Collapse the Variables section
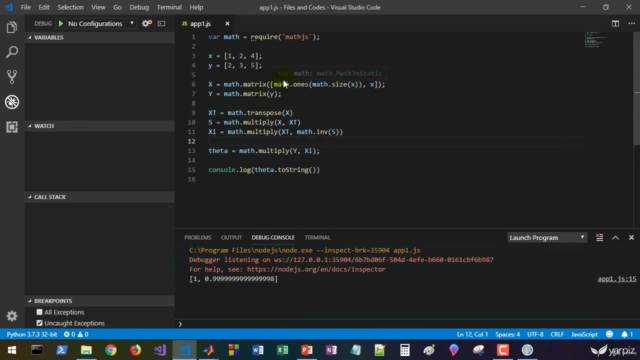This screenshot has height=360, width=640. 99,38
